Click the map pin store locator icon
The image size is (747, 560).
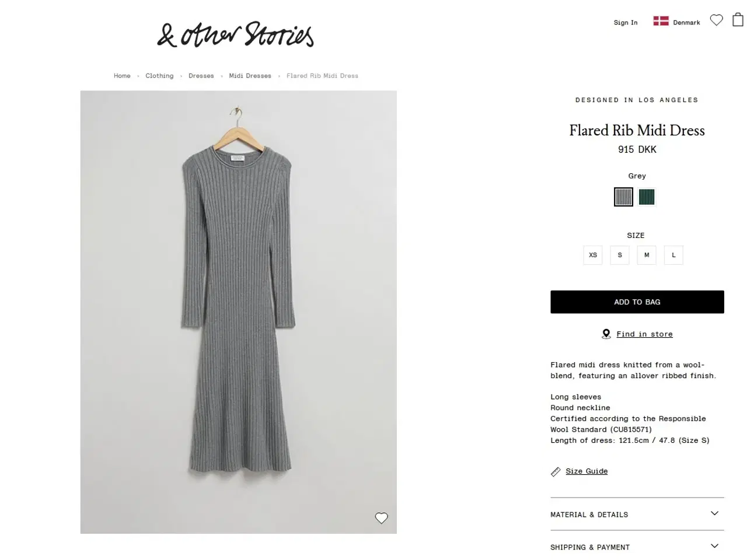[606, 334]
